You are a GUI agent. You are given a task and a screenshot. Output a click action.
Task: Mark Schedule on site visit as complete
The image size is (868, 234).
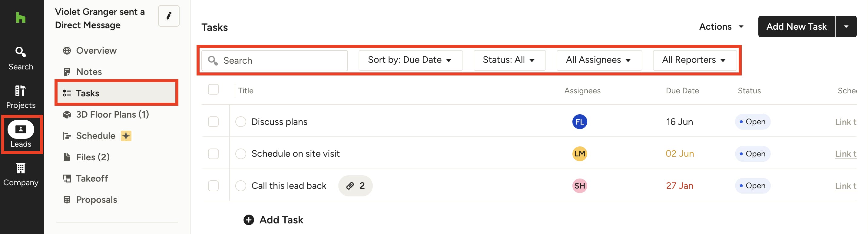[x=240, y=154]
